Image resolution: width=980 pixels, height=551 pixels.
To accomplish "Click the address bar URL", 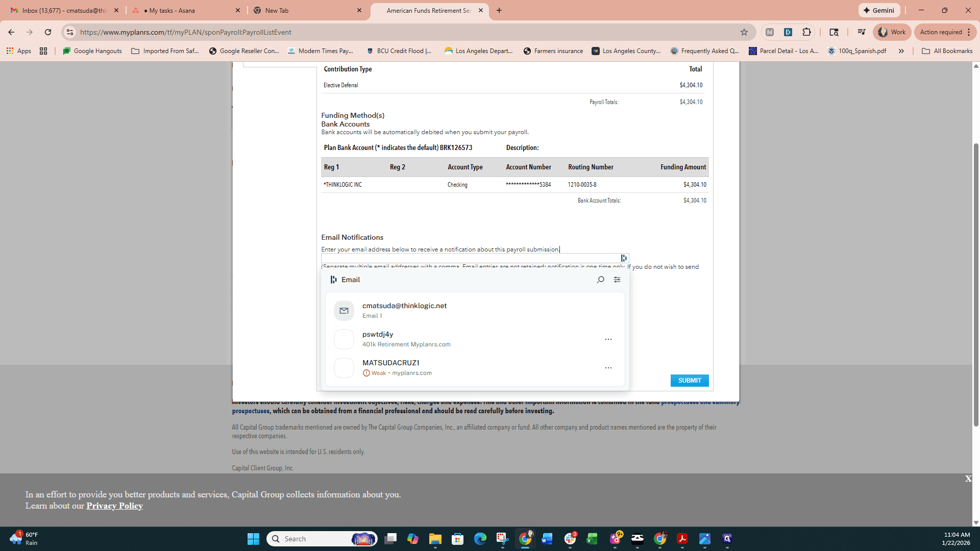I will (186, 32).
